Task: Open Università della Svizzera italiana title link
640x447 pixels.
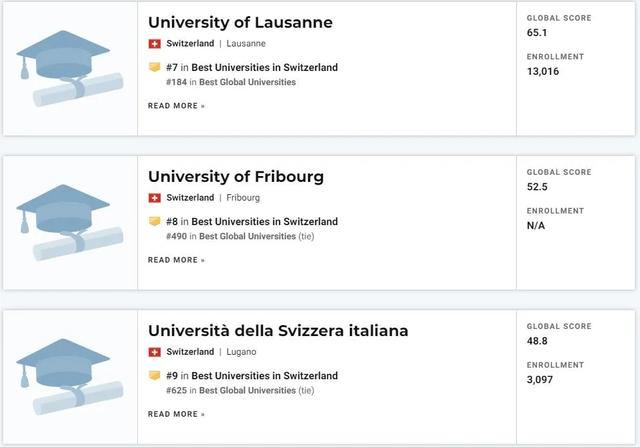Action: (278, 331)
